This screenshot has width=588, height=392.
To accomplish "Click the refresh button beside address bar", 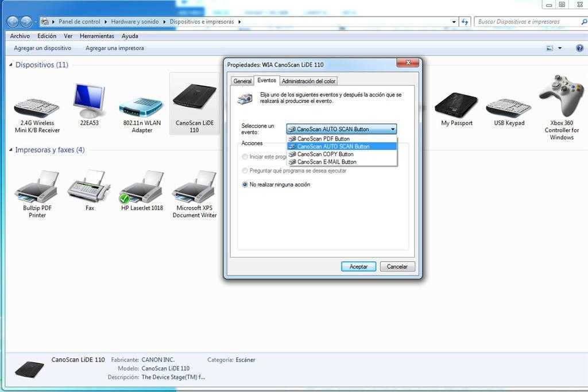I will tap(465, 22).
